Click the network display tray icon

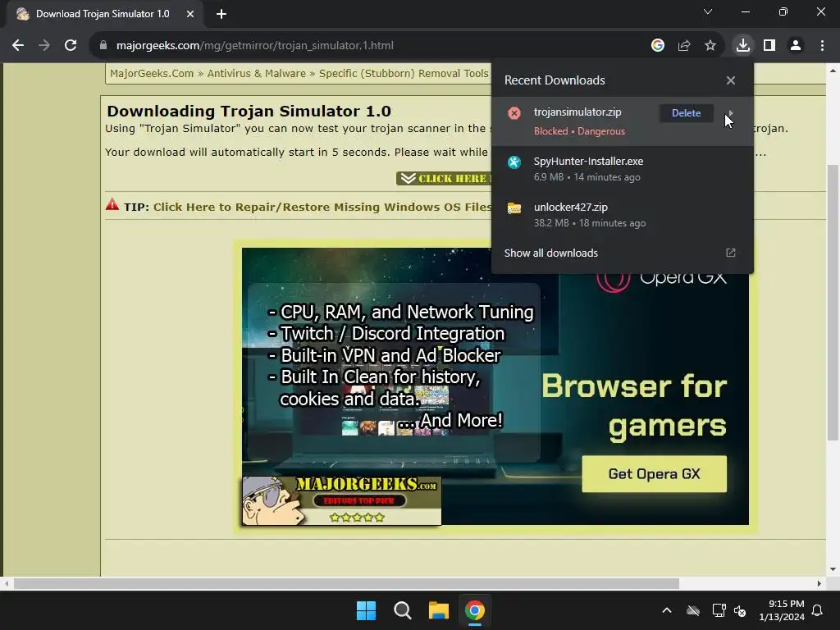pyautogui.click(x=719, y=610)
